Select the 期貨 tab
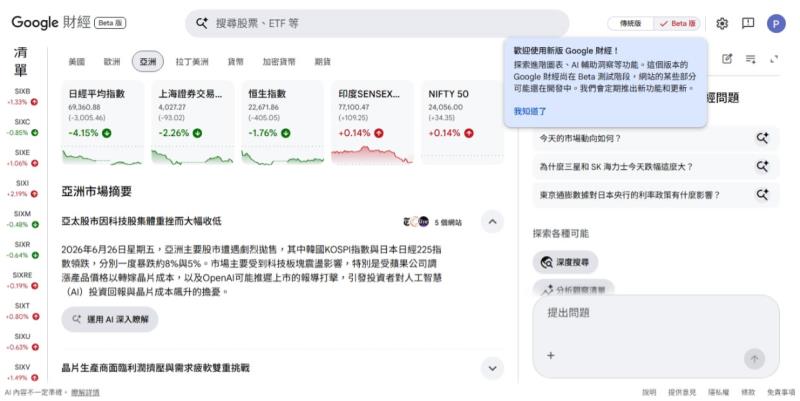 [x=322, y=62]
